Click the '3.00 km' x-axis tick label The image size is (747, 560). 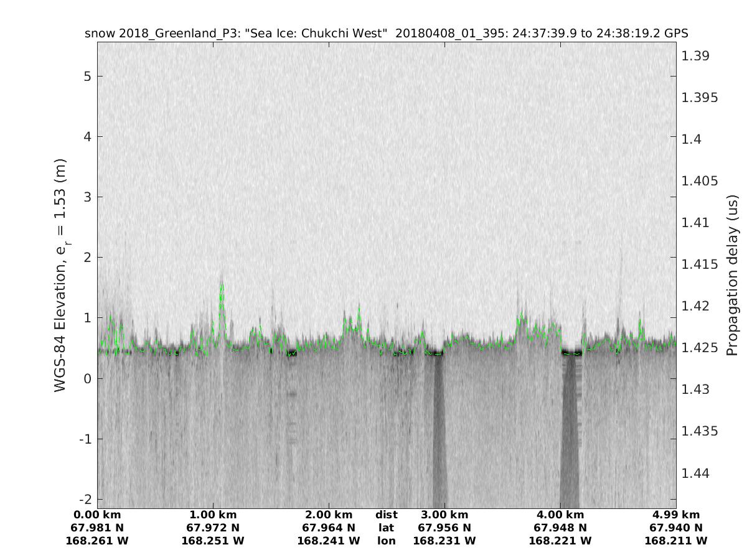(x=444, y=515)
